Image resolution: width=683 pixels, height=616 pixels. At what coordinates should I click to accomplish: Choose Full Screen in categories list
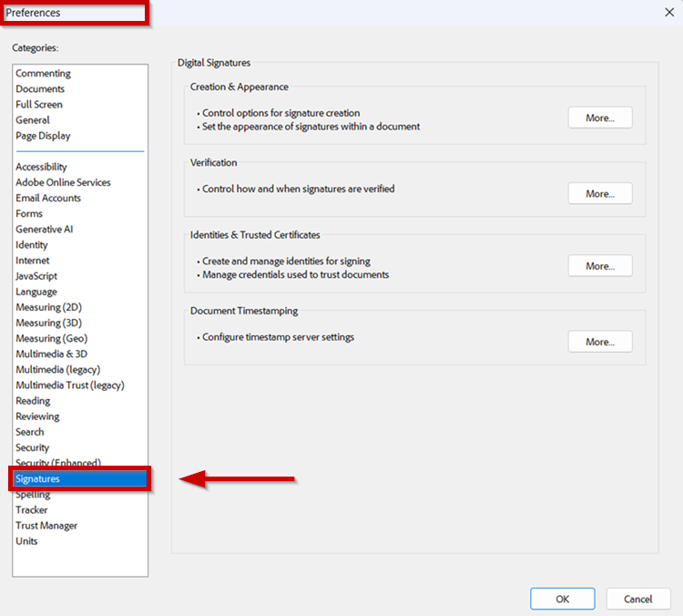point(39,105)
